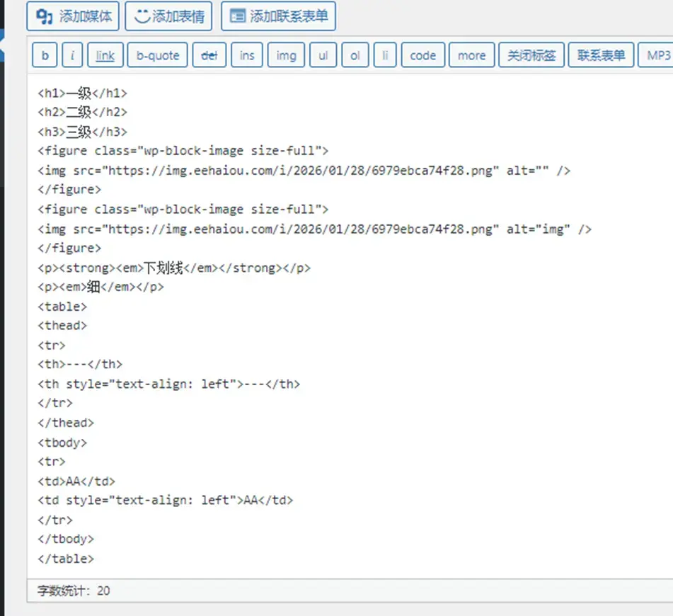
Task: Toggle bold with the b quicktag
Action: point(44,55)
